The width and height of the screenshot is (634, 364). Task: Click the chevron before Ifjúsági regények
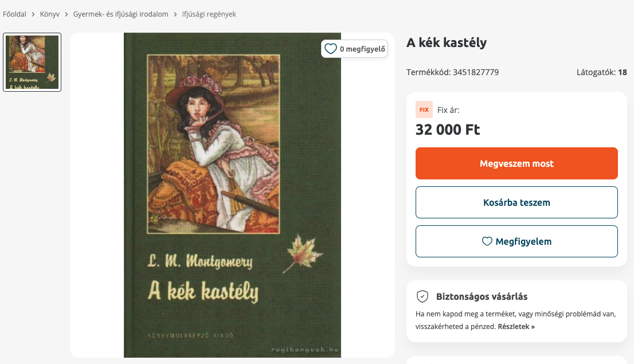click(x=175, y=14)
